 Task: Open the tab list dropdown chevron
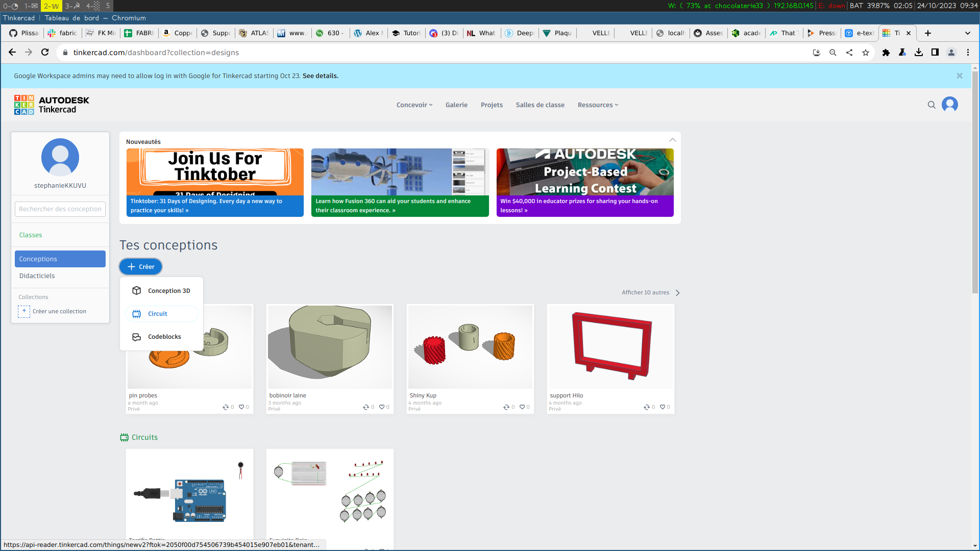click(x=968, y=33)
